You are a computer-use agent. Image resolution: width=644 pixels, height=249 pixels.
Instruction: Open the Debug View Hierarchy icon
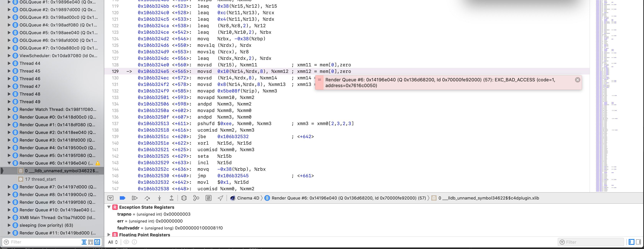[x=184, y=198]
